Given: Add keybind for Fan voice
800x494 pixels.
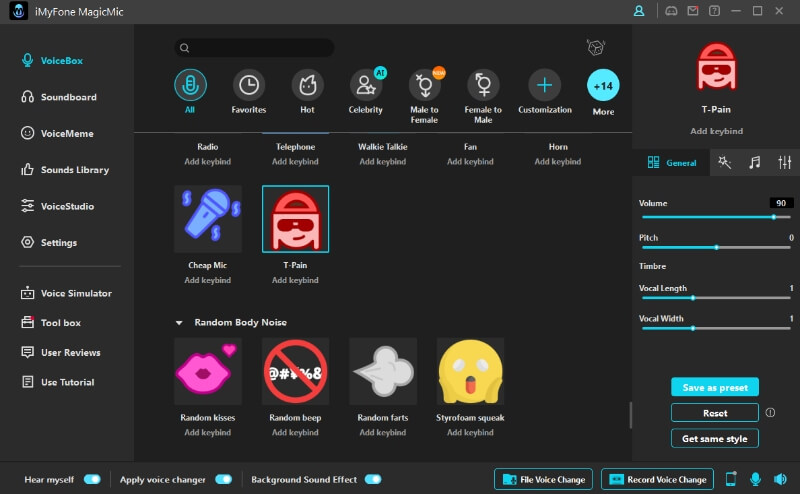Looking at the screenshot, I should [x=470, y=162].
